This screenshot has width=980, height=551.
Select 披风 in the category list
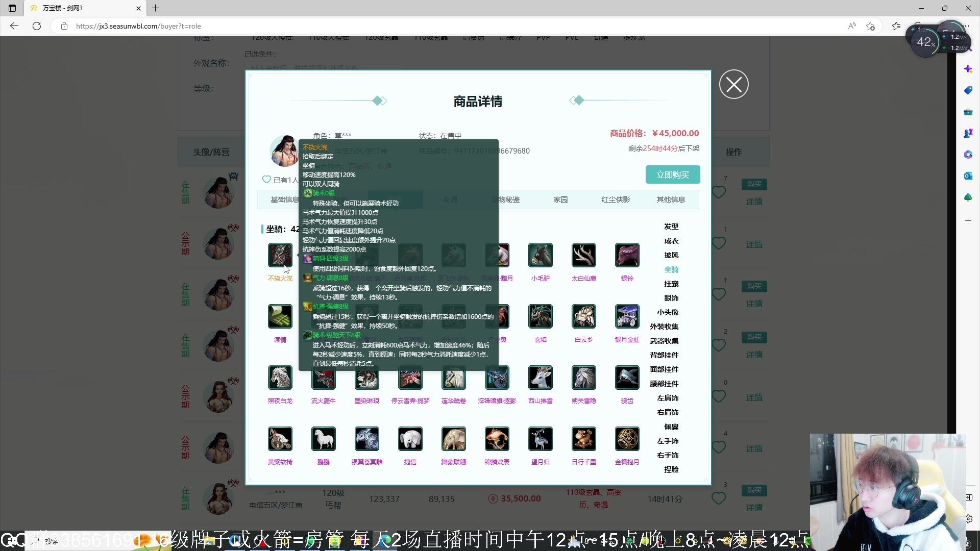(x=671, y=255)
